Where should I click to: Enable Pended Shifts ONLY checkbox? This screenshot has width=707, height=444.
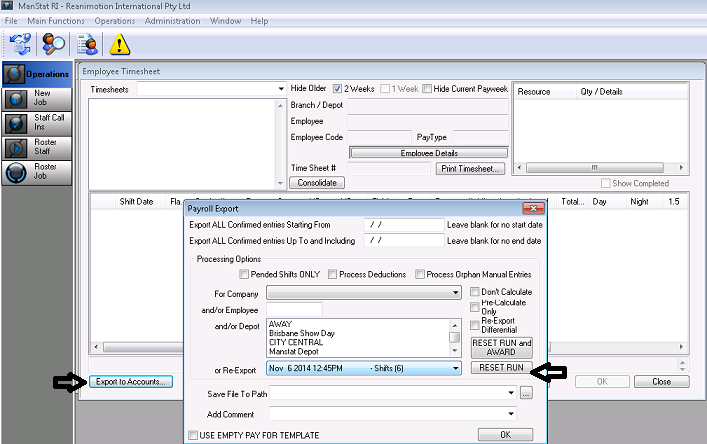click(x=245, y=275)
